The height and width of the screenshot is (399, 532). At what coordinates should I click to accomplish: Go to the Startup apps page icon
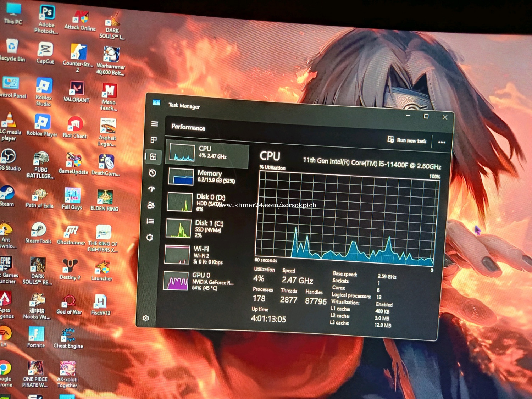click(152, 189)
